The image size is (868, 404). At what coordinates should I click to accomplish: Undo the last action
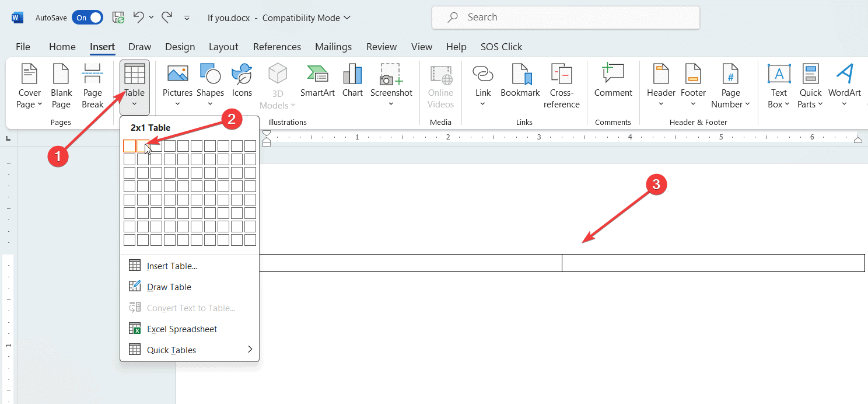click(x=138, y=18)
